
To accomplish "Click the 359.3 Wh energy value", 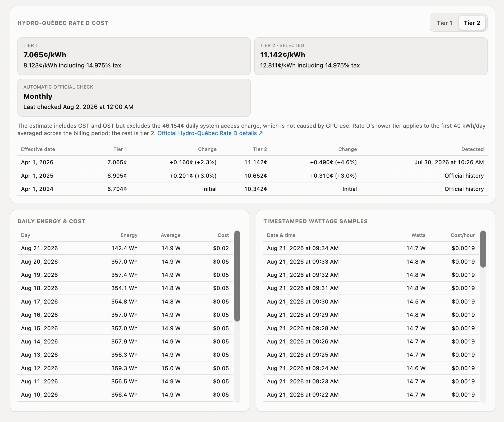I will tap(125, 368).
